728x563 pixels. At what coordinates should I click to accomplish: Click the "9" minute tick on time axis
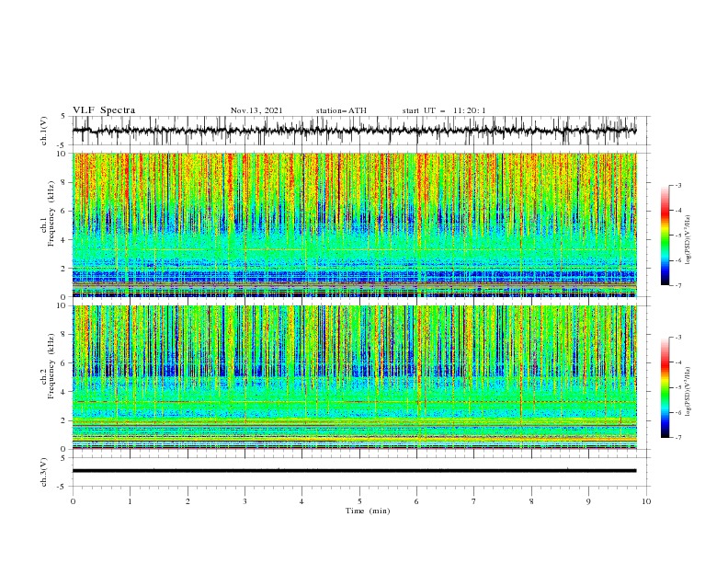click(588, 501)
